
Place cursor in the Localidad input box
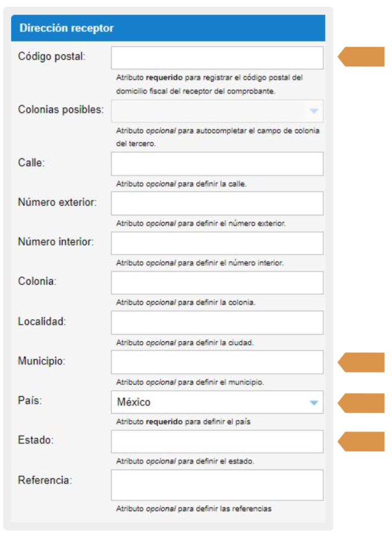coord(217,322)
